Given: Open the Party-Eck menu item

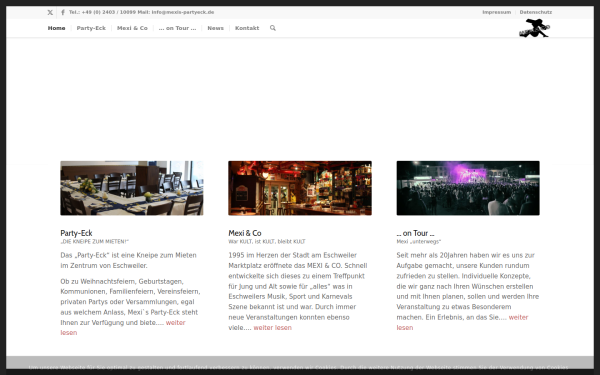Looking at the screenshot, I should (x=91, y=28).
